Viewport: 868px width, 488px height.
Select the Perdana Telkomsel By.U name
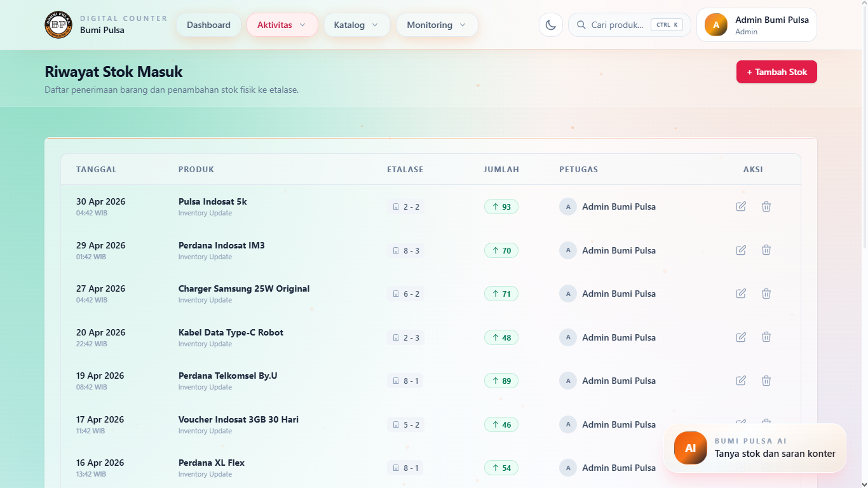228,376
